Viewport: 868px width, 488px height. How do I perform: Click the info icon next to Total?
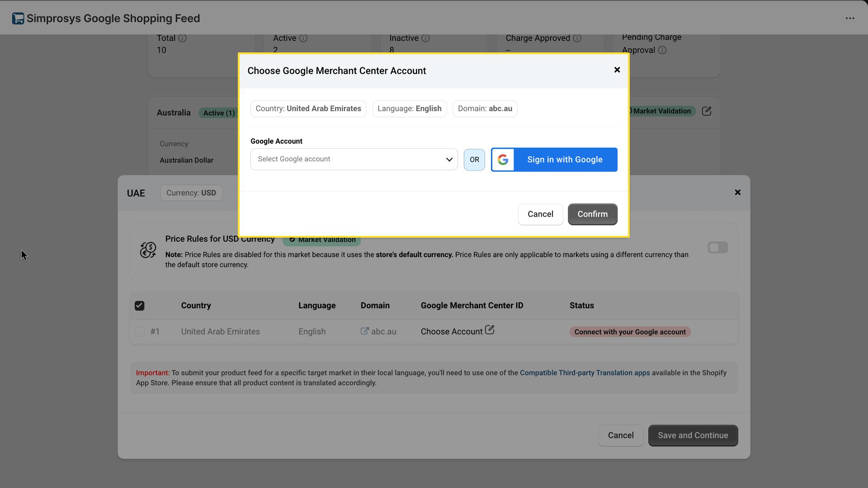[183, 38]
